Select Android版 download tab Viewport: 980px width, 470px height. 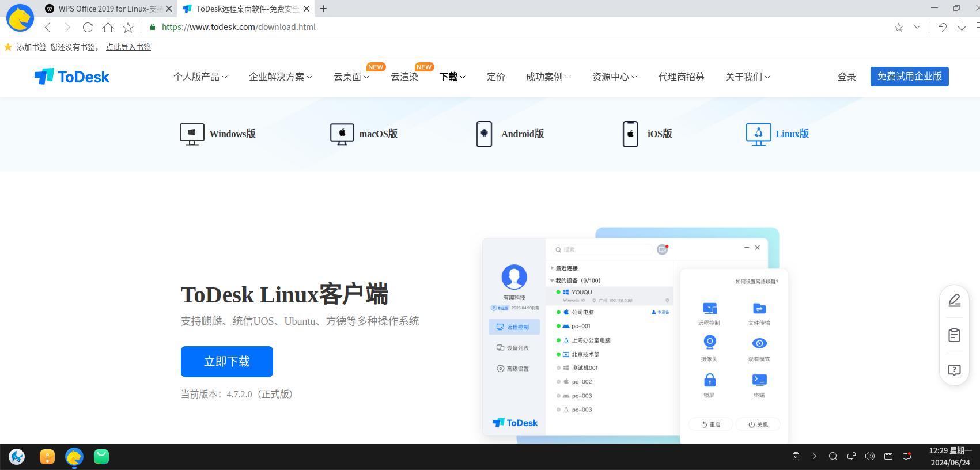510,134
